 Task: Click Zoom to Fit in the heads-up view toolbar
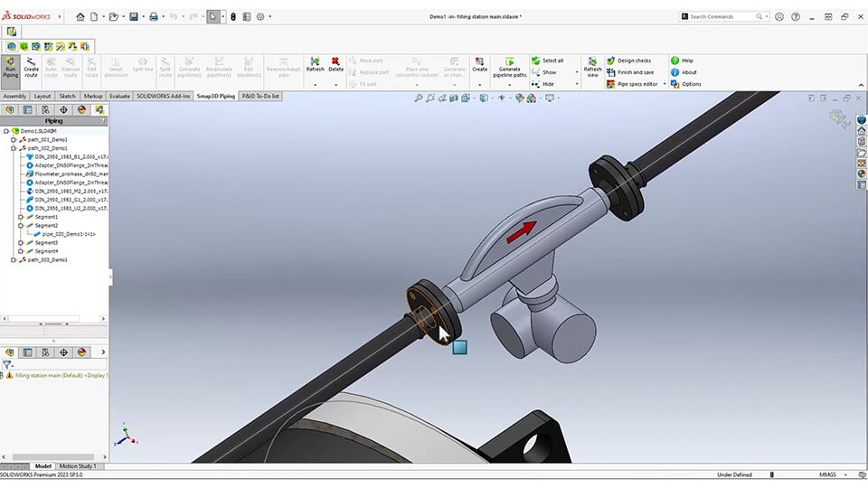coord(419,98)
